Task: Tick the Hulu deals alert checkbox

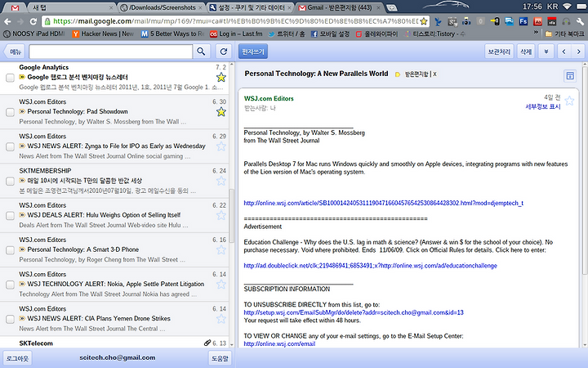Action: (x=10, y=216)
